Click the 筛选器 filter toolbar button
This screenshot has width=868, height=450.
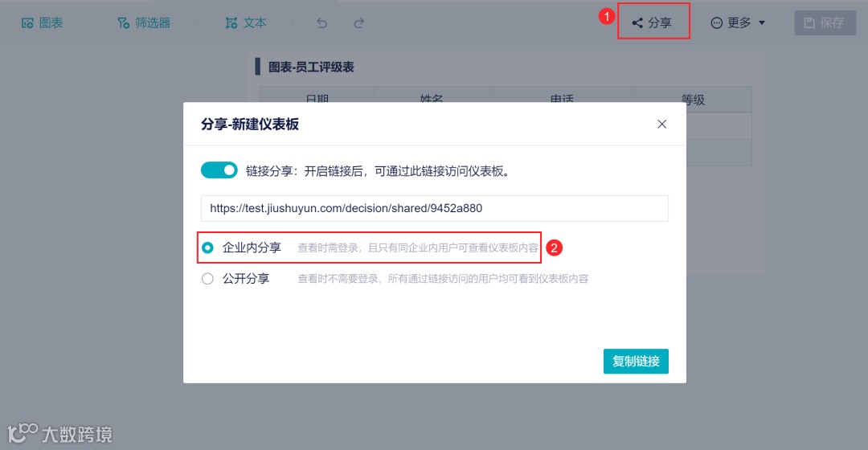tap(144, 22)
